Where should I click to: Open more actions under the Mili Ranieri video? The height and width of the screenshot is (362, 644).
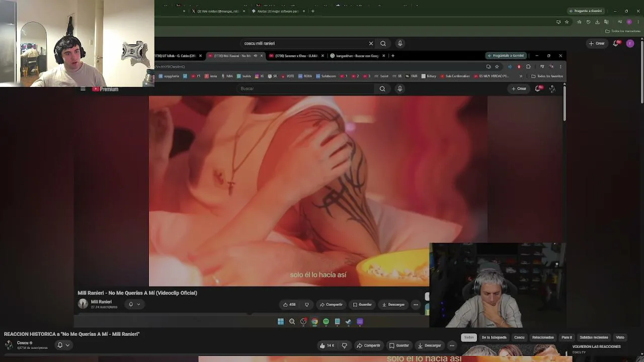click(x=416, y=304)
